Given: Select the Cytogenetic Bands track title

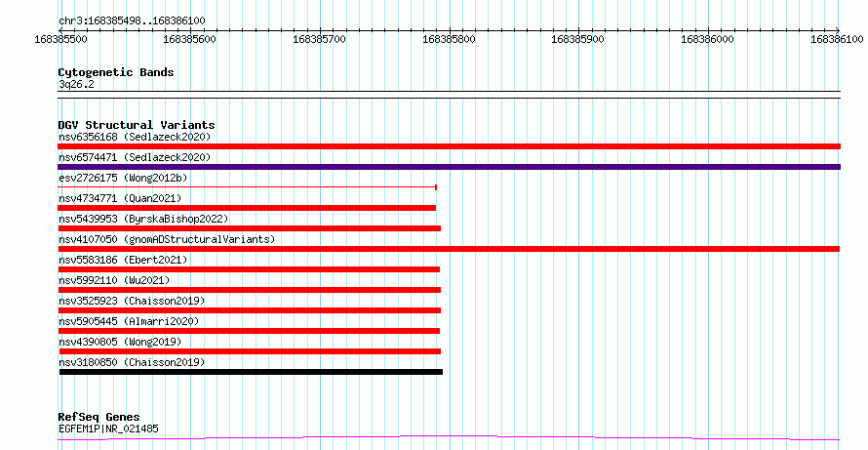Looking at the screenshot, I should pos(116,72).
